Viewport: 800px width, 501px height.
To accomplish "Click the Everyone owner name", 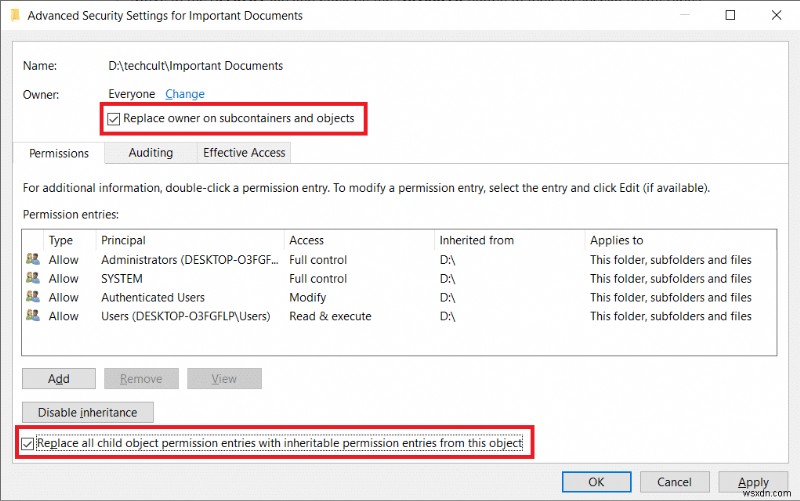I will [x=132, y=94].
